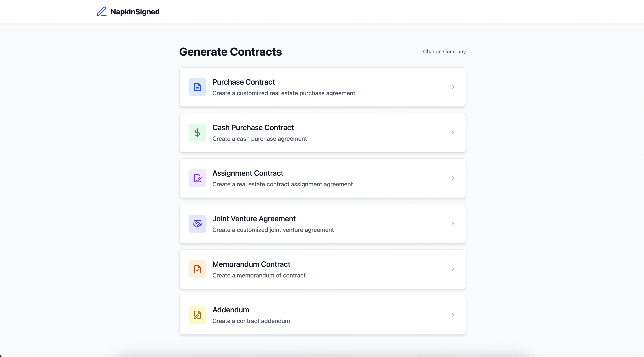Click the green dollar sign icon
The height and width of the screenshot is (357, 644).
[197, 133]
